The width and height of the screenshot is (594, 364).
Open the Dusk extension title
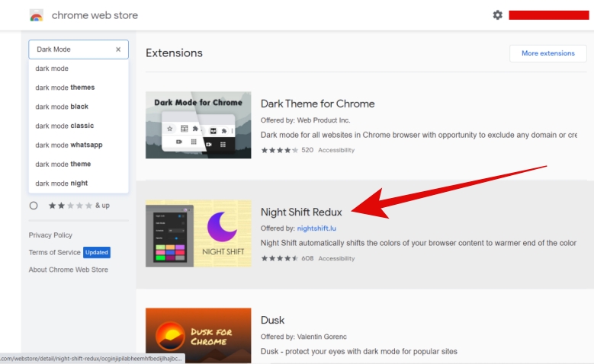click(x=272, y=320)
